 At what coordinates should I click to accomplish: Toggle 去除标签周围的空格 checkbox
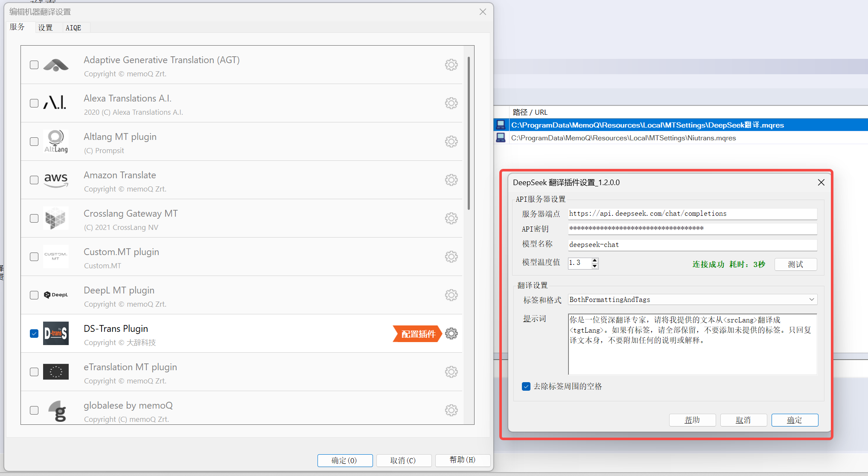(526, 386)
